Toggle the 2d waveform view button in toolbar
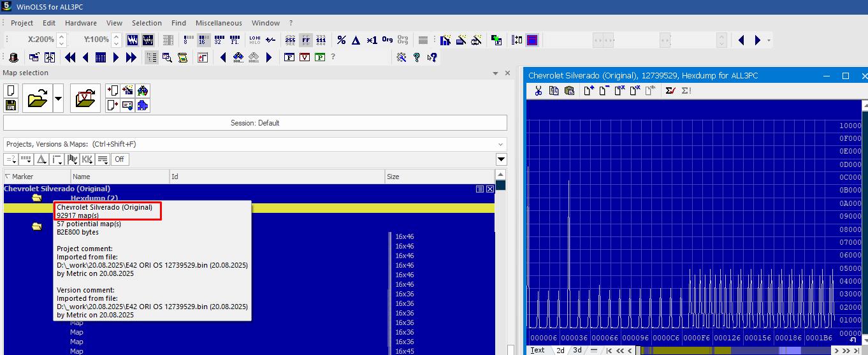The image size is (868, 355). (133, 40)
